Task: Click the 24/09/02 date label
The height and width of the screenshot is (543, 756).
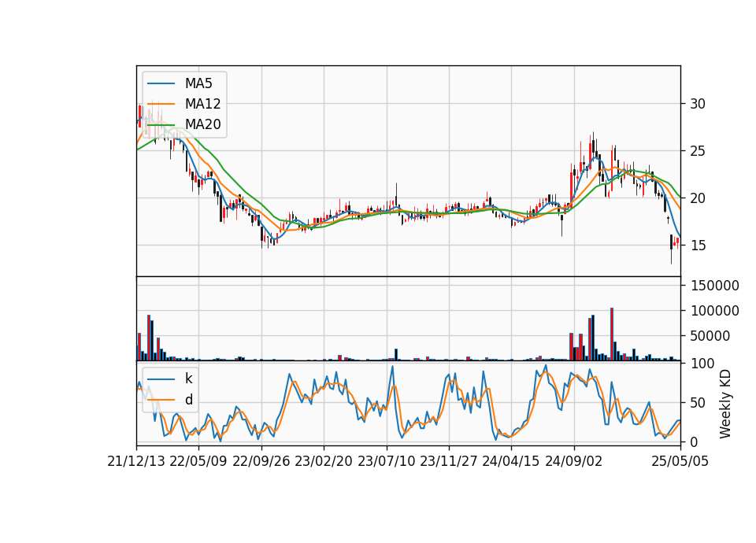Action: pyautogui.click(x=574, y=461)
